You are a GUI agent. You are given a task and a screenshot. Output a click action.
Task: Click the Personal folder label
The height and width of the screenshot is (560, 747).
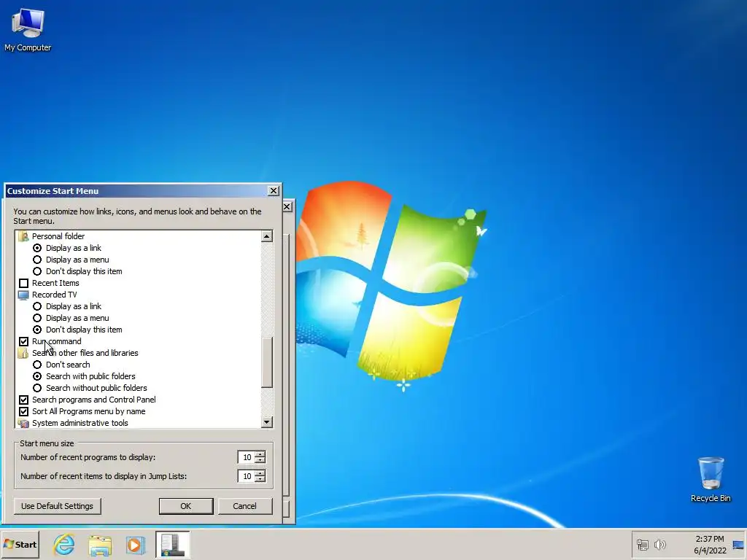coord(58,236)
